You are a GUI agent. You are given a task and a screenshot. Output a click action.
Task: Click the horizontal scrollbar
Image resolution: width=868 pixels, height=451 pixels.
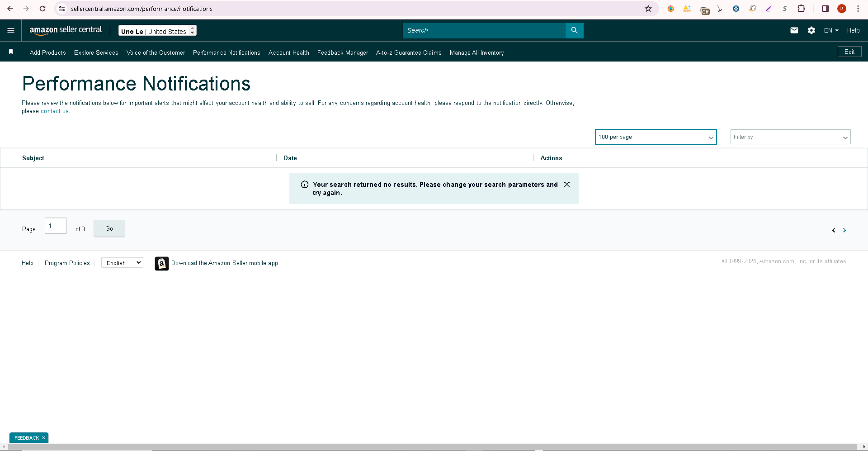tap(432, 447)
